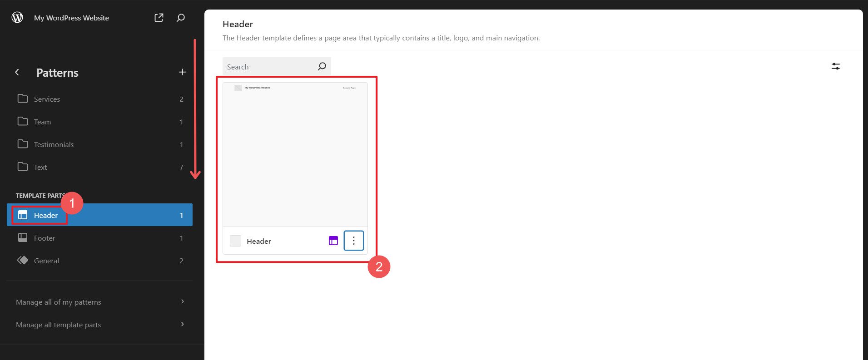Click the add new pattern plus icon
This screenshot has height=360, width=868.
[x=182, y=72]
